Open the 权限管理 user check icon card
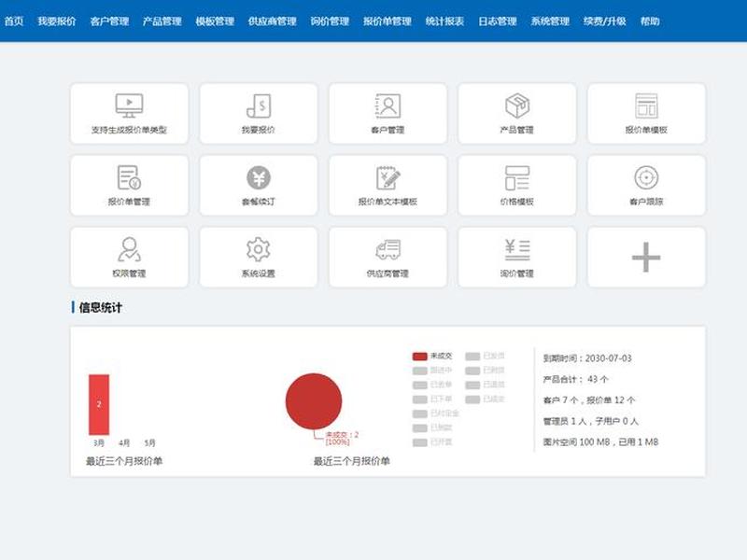This screenshot has height=560, width=747. (129, 258)
